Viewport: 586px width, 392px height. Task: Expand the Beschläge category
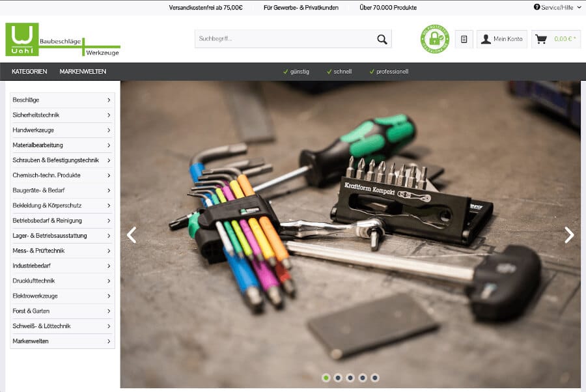coord(108,100)
